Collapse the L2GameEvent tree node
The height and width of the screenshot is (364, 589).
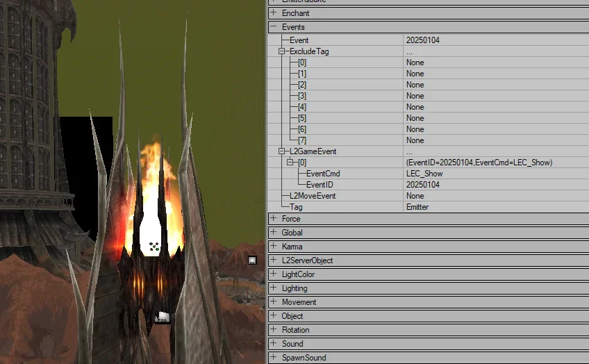[282, 151]
